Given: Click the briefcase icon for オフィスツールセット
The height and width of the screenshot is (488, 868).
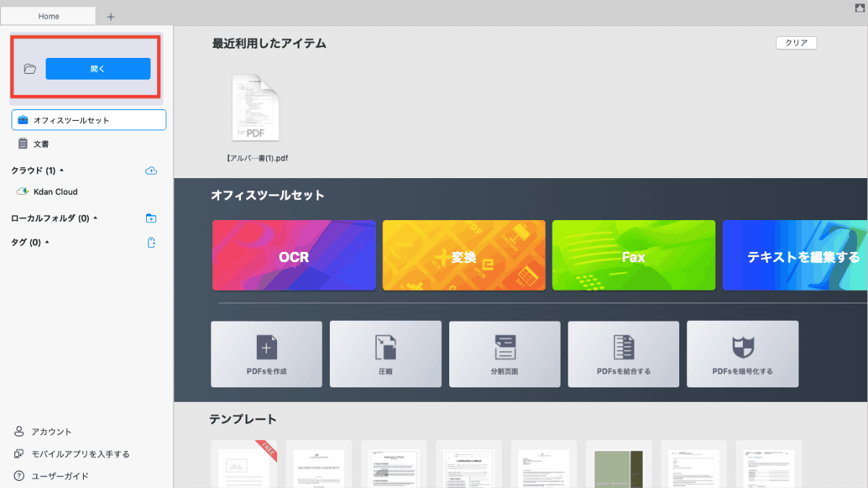Looking at the screenshot, I should click(23, 120).
